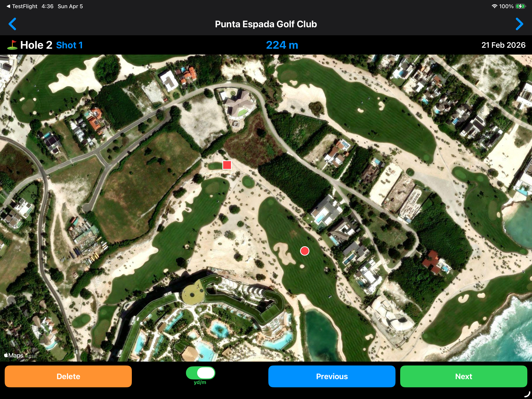Tap the 224 m distance readout
532x399 pixels.
(x=282, y=45)
